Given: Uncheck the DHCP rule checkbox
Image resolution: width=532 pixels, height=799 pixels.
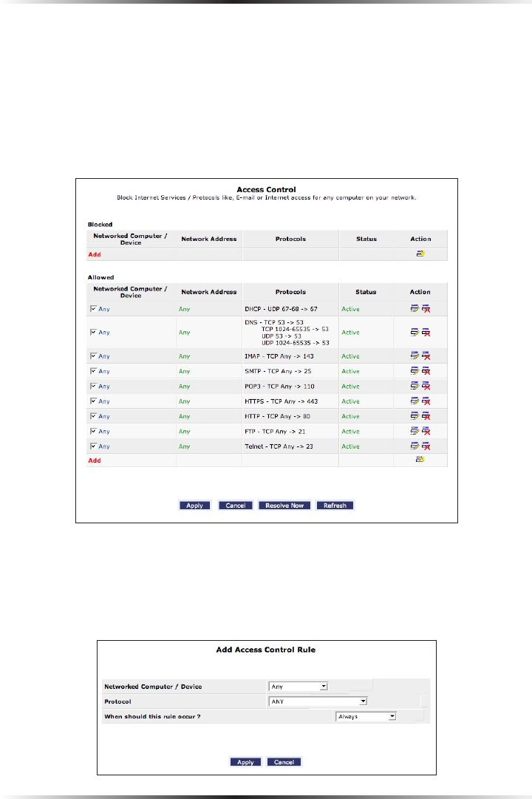Looking at the screenshot, I should tap(93, 308).
